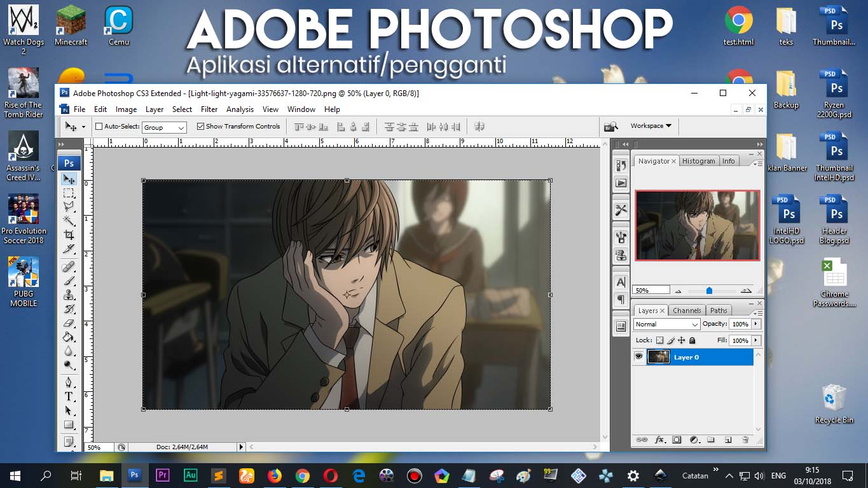Click the status bar zoom field 50%
The image size is (868, 488).
[x=100, y=447]
